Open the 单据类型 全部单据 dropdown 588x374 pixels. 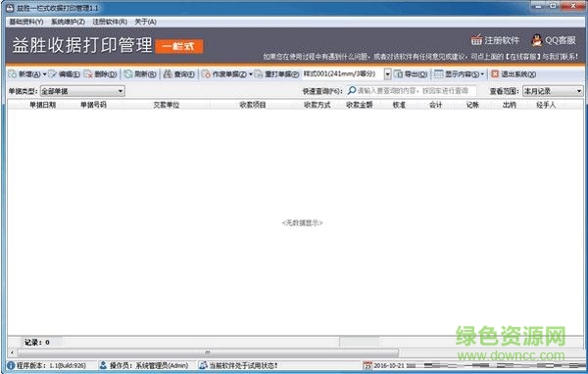click(x=82, y=91)
